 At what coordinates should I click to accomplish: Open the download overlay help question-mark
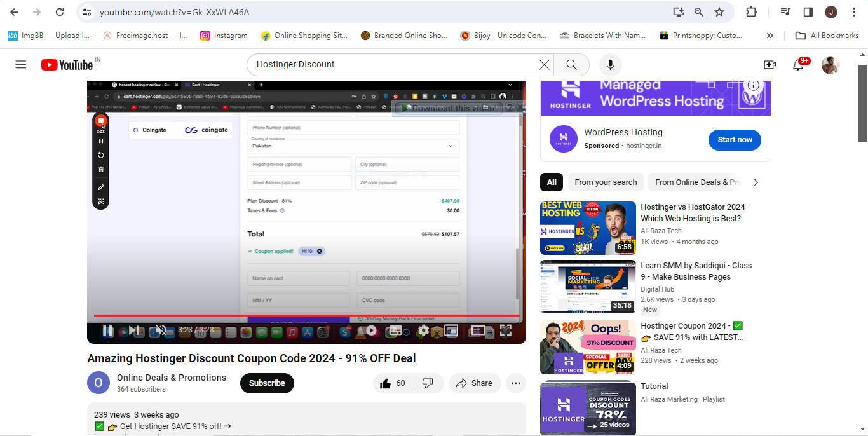tap(510, 108)
